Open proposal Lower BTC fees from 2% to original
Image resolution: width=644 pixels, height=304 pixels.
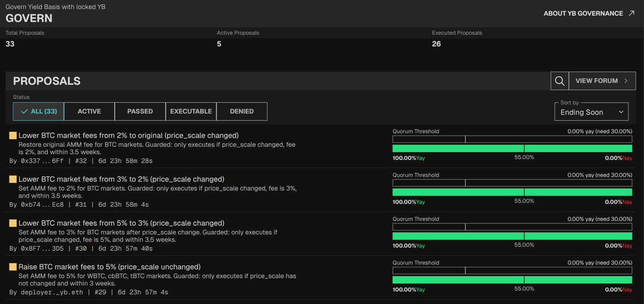point(128,136)
